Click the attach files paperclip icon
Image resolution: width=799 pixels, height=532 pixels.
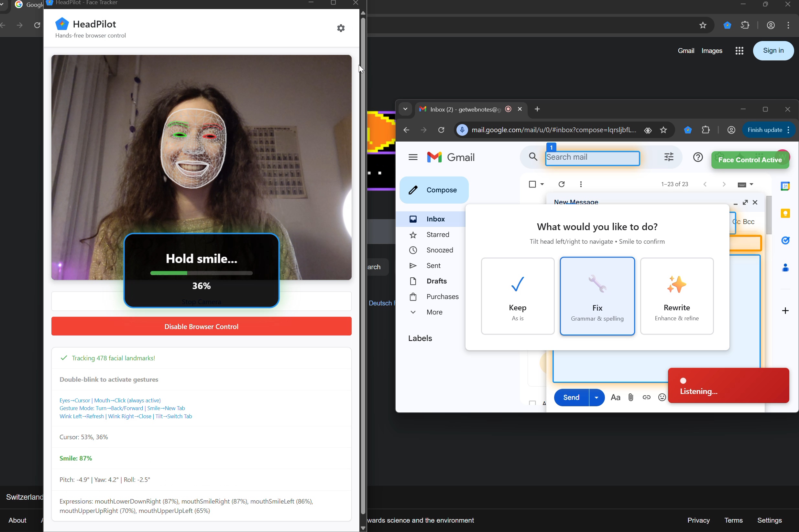630,397
